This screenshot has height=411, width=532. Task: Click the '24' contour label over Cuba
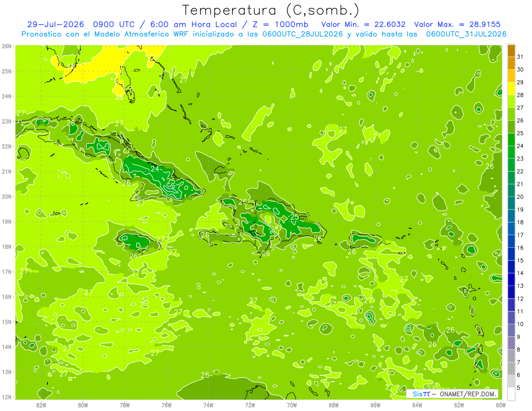(155, 169)
